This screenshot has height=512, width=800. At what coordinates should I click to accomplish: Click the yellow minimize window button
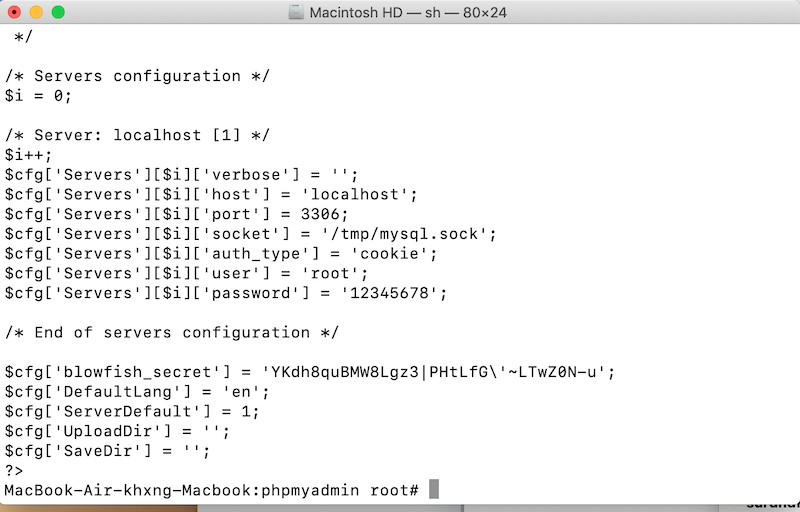[36, 12]
